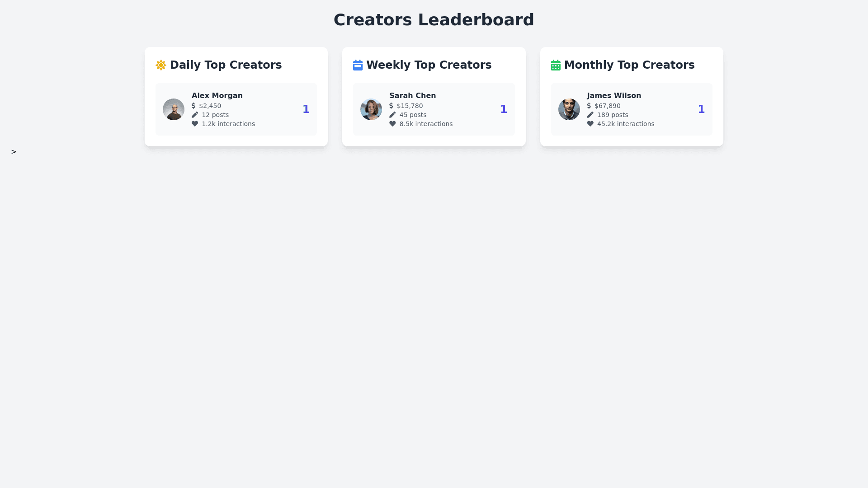Click the Weekly Top Creators heading
The width and height of the screenshot is (868, 488).
point(429,65)
